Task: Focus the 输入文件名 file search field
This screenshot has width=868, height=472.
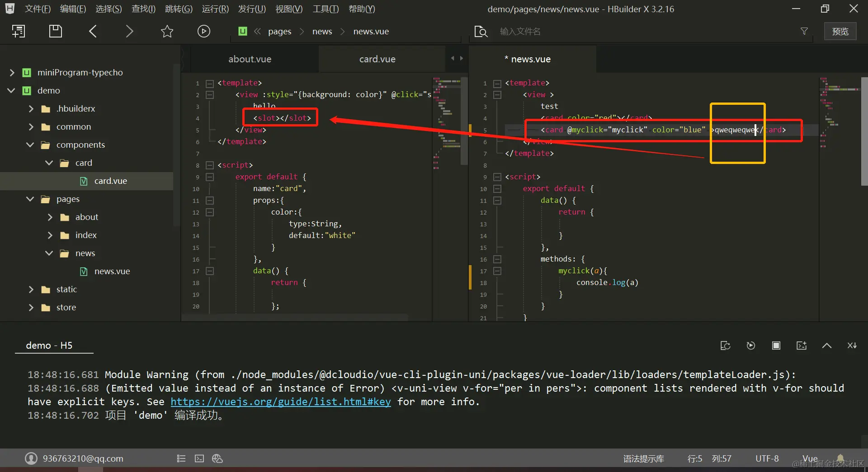Action: [646, 32]
